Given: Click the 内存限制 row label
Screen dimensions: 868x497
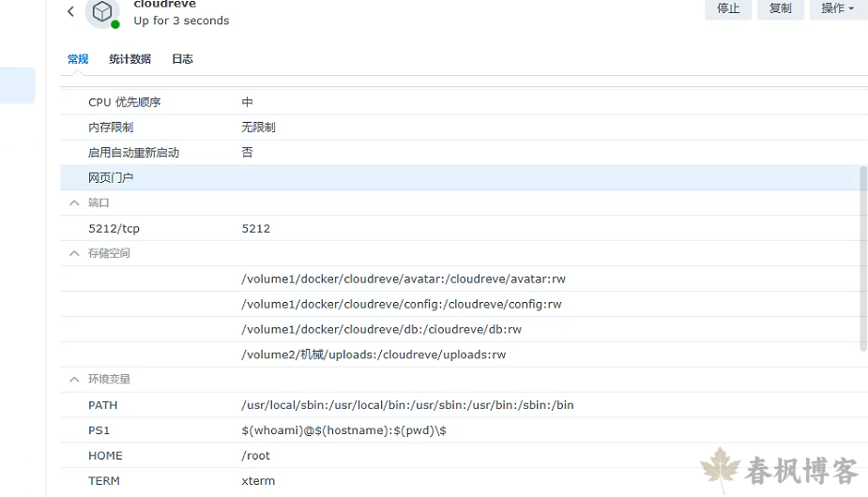Looking at the screenshot, I should point(111,128).
